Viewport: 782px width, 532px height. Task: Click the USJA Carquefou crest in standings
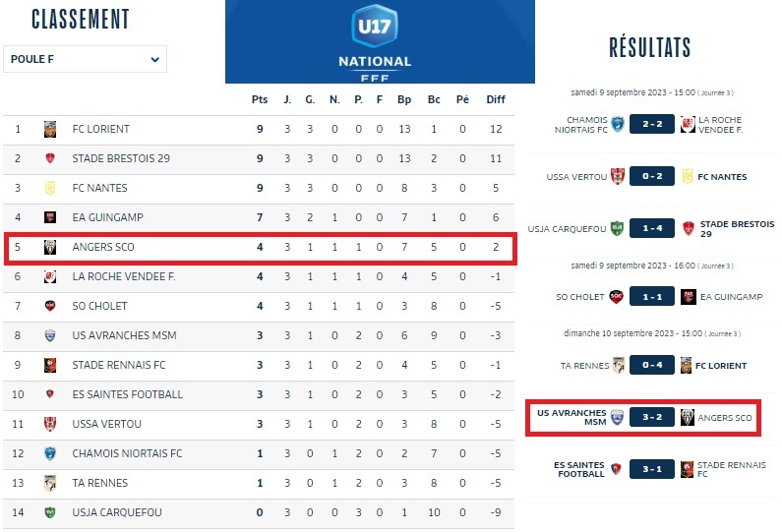click(x=50, y=512)
